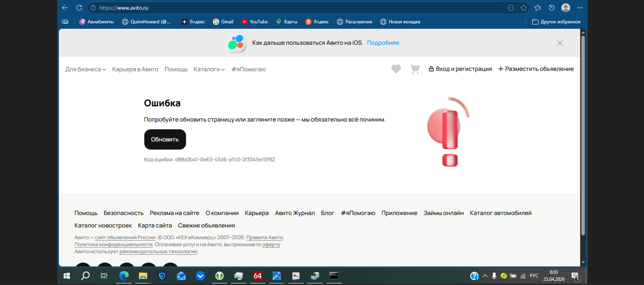Open the Gmail bookmark
Image resolution: width=644 pixels, height=285 pixels.
(223, 22)
